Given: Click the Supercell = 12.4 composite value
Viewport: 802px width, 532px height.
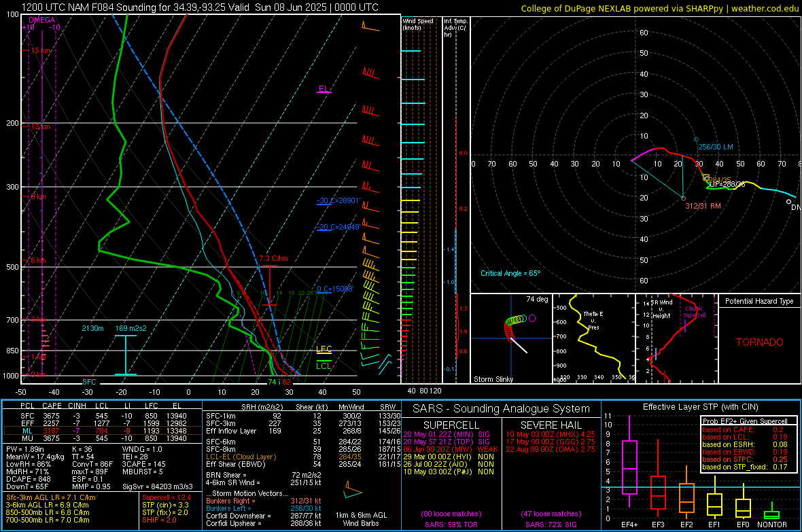Looking at the screenshot, I should [167, 497].
